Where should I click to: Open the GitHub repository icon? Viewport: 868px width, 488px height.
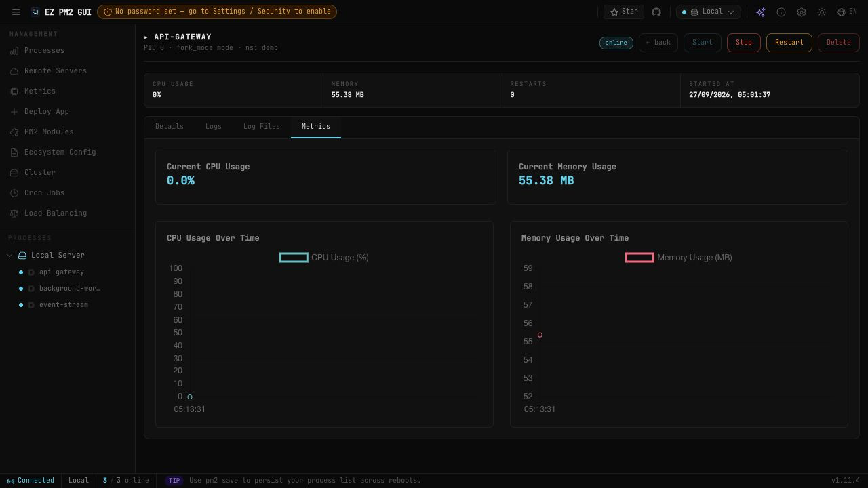[656, 12]
